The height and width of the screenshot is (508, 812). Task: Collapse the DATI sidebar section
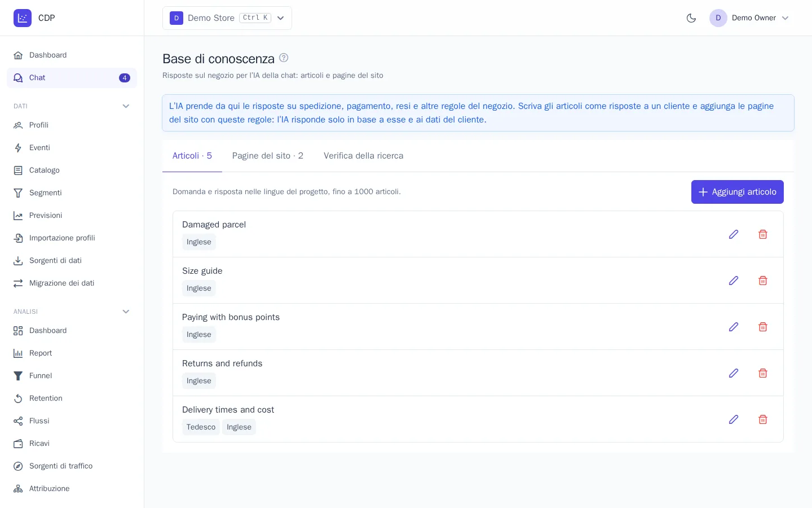(x=126, y=106)
